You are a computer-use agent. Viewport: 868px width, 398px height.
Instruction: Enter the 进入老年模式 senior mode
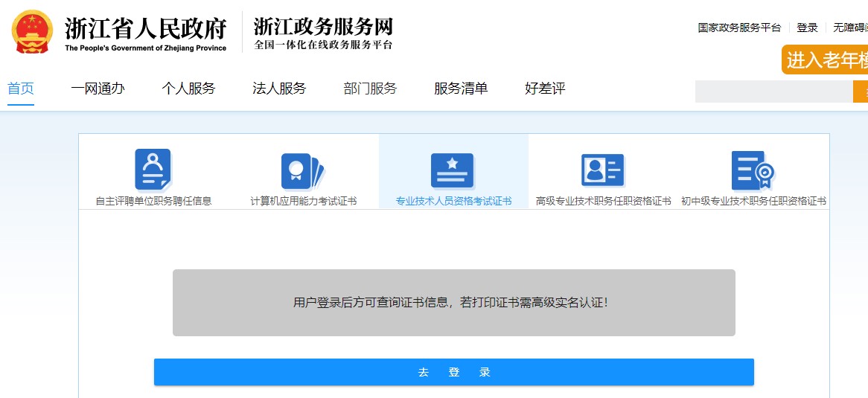[x=826, y=60]
